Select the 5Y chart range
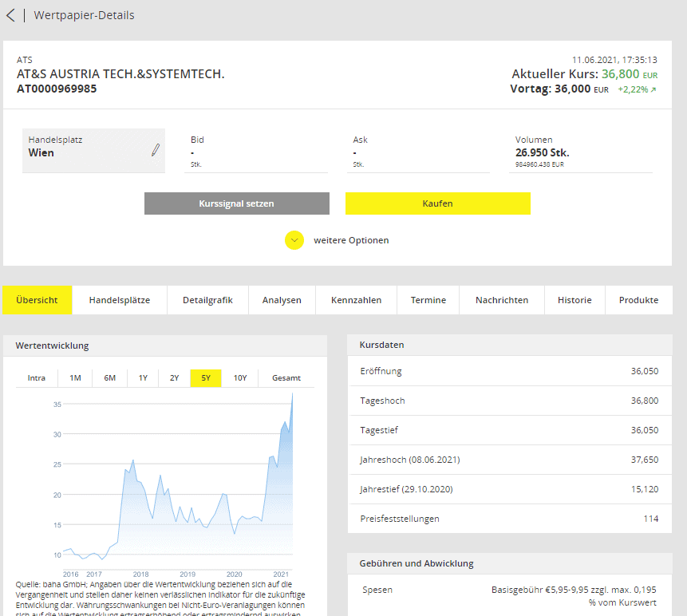 pos(206,378)
